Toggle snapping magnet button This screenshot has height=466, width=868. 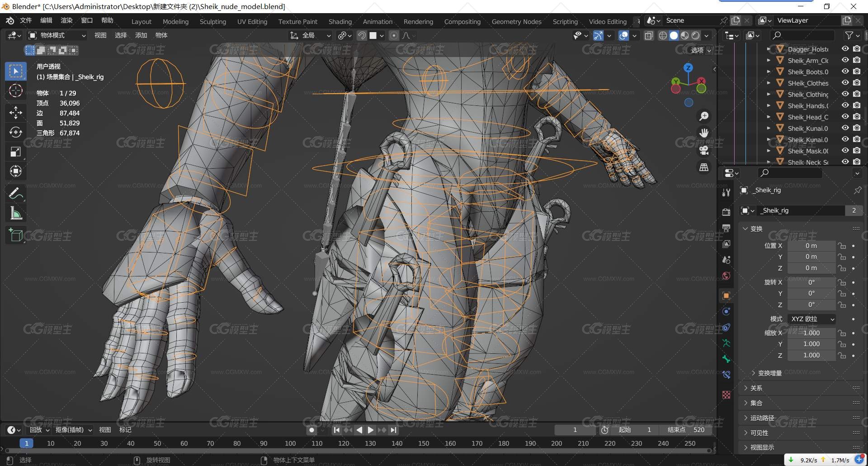tap(362, 36)
